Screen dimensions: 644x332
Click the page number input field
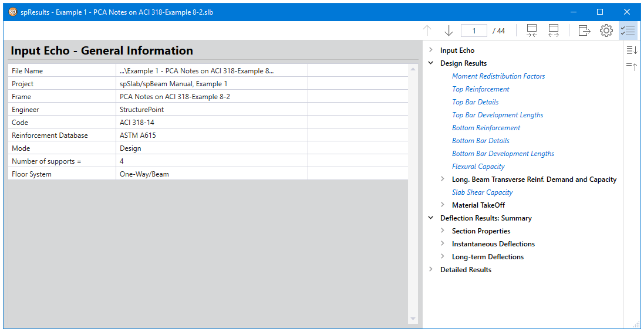click(x=474, y=31)
